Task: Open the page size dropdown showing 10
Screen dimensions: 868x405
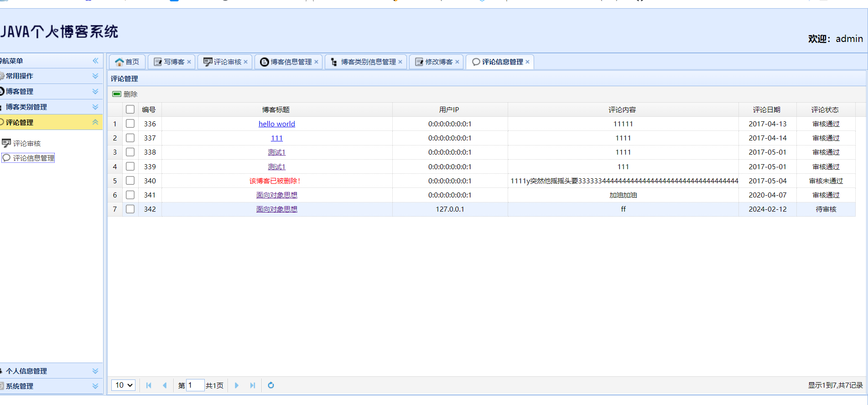Action: pyautogui.click(x=124, y=385)
